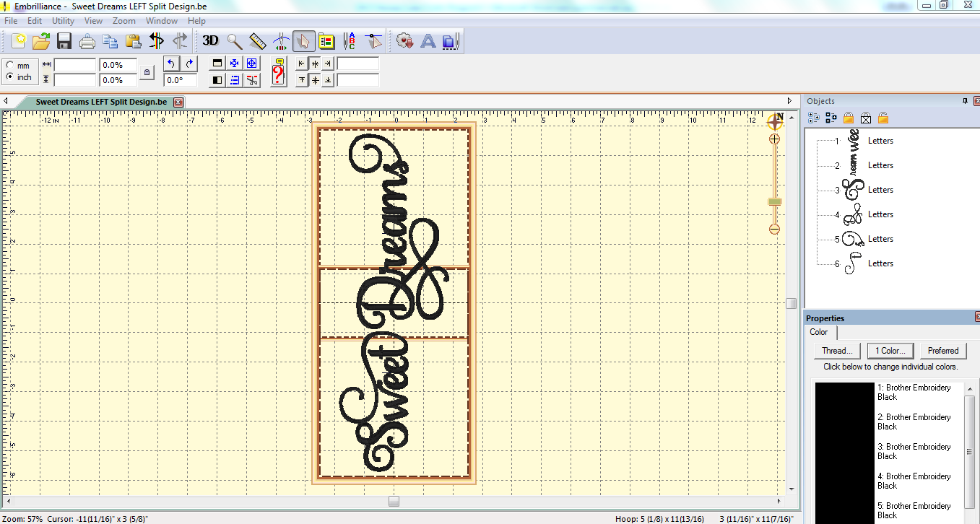Align selection to bottom edge
Image resolution: width=980 pixels, height=524 pixels.
[328, 80]
